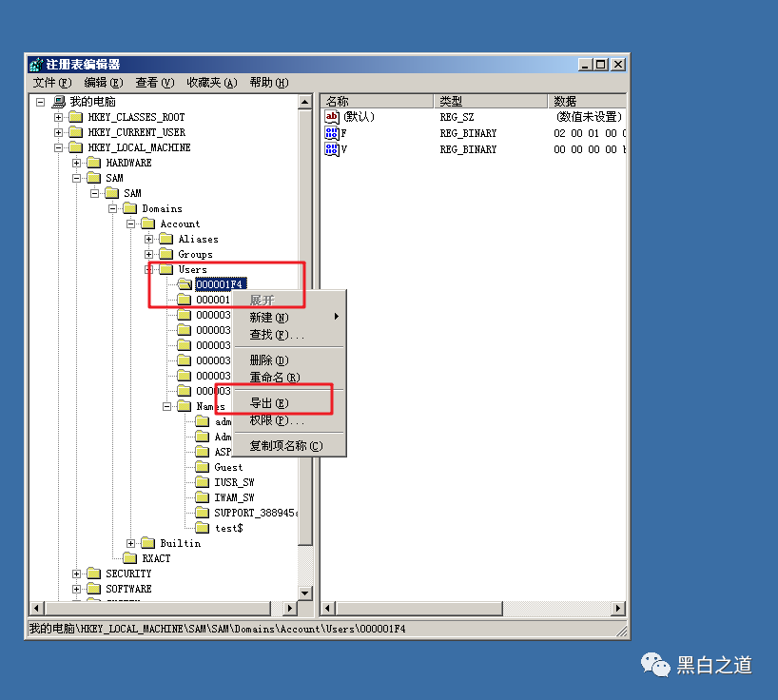The image size is (778, 700).
Task: Select the test$ account folder icon
Action: (x=202, y=528)
